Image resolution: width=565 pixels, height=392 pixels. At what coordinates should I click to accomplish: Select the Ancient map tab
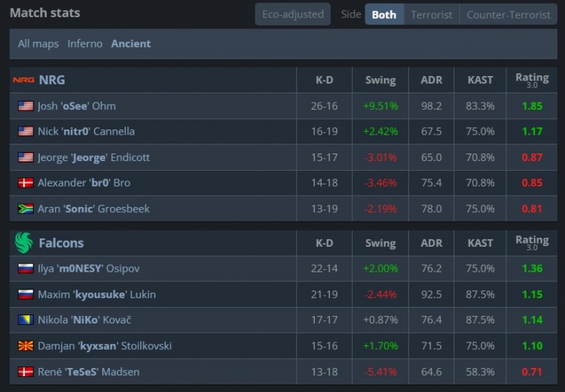pyautogui.click(x=131, y=44)
